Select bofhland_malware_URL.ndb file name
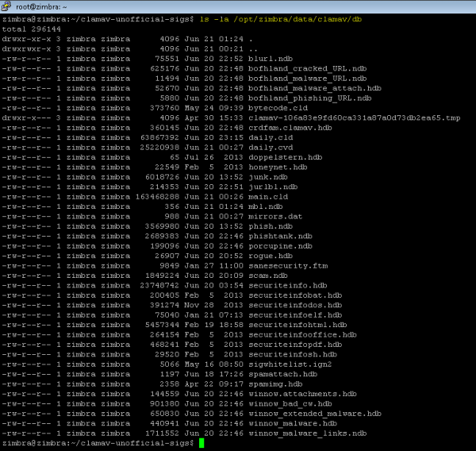The width and height of the screenshot is (476, 451). pos(308,79)
